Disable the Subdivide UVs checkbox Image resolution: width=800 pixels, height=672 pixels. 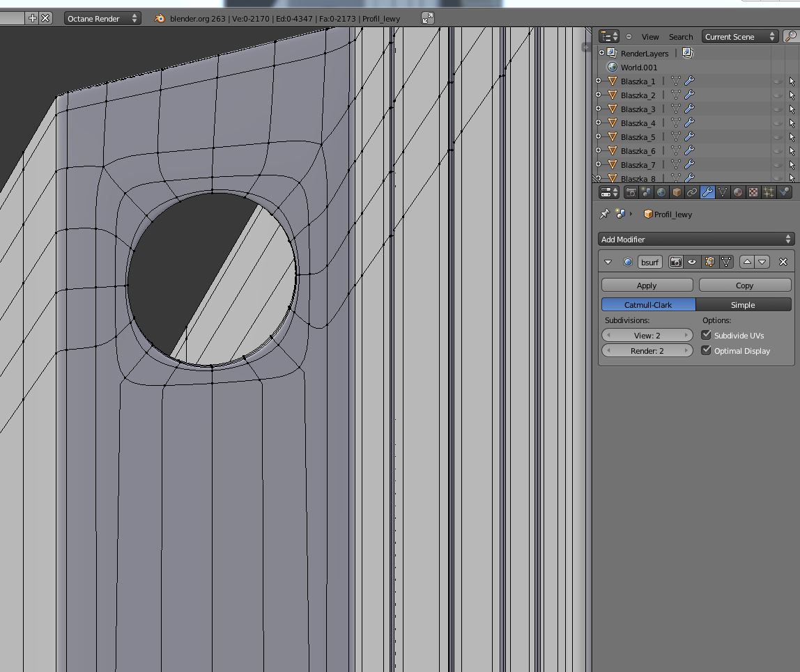707,335
